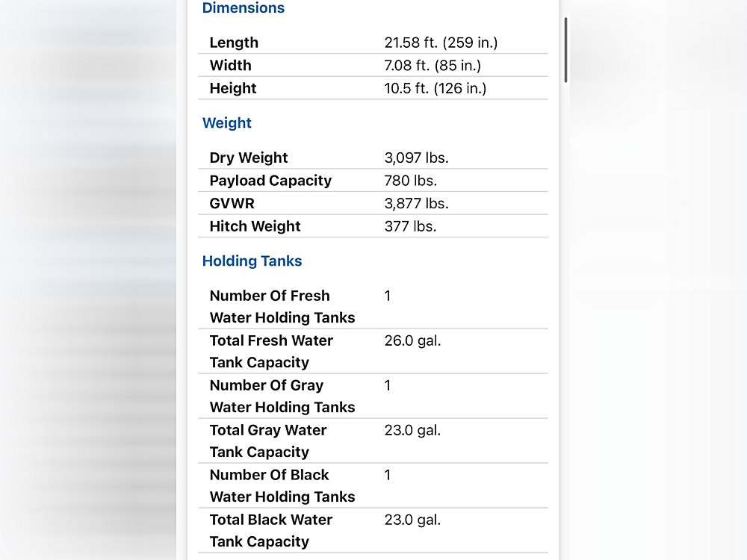Select the Total Black Water Tank Capacity label

tap(270, 531)
